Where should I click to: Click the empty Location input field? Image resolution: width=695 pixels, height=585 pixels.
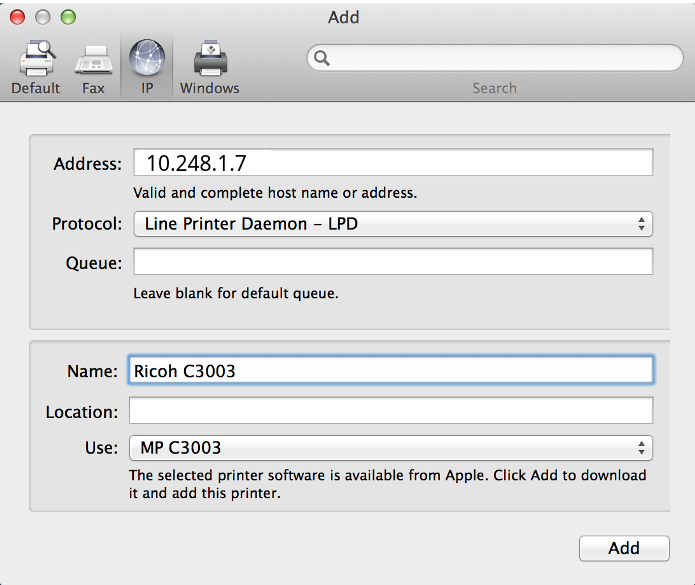coord(391,410)
